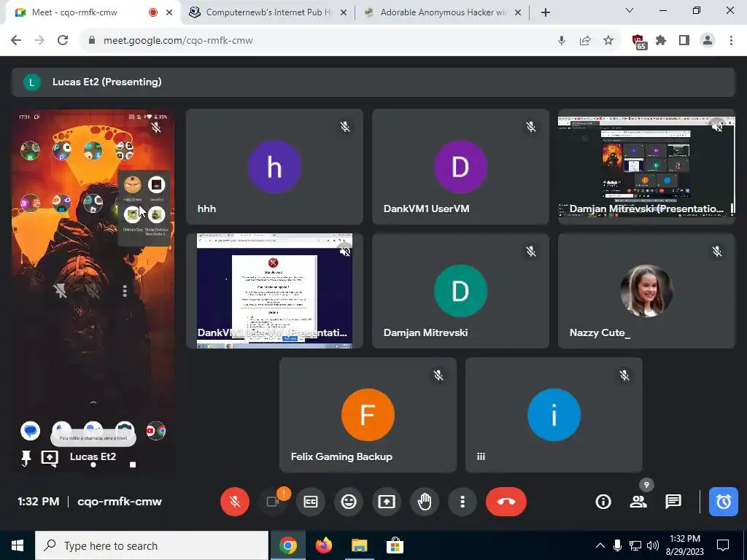Open taskbar clock showing 8/29/2023
Image resolution: width=747 pixels, height=560 pixels.
pyautogui.click(x=685, y=545)
